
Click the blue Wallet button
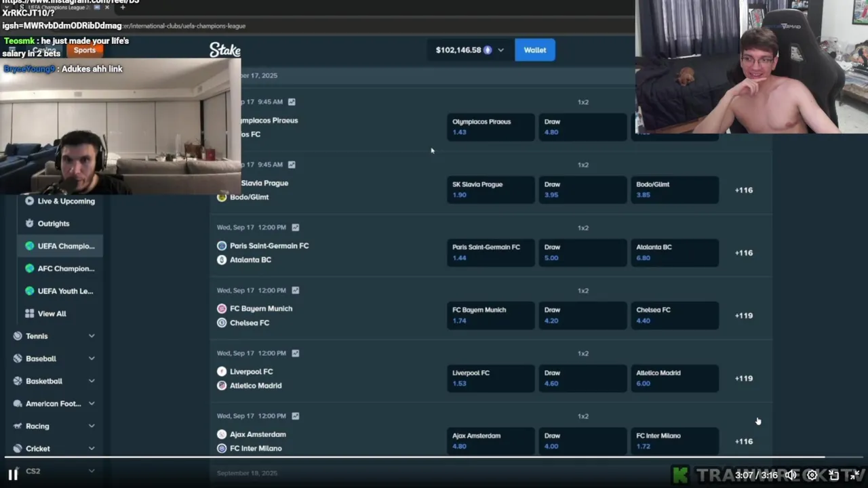tap(535, 50)
